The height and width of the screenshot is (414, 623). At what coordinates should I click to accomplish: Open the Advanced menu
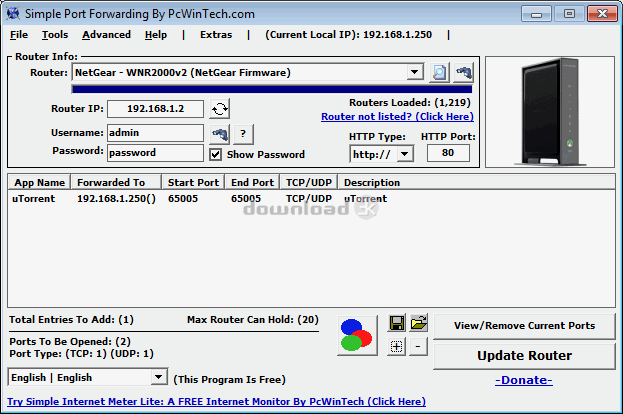pos(106,35)
